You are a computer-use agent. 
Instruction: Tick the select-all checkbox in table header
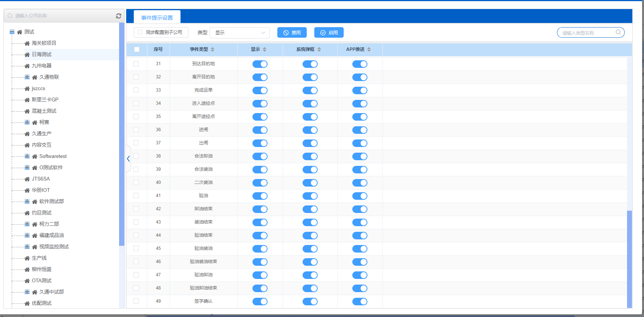point(137,49)
